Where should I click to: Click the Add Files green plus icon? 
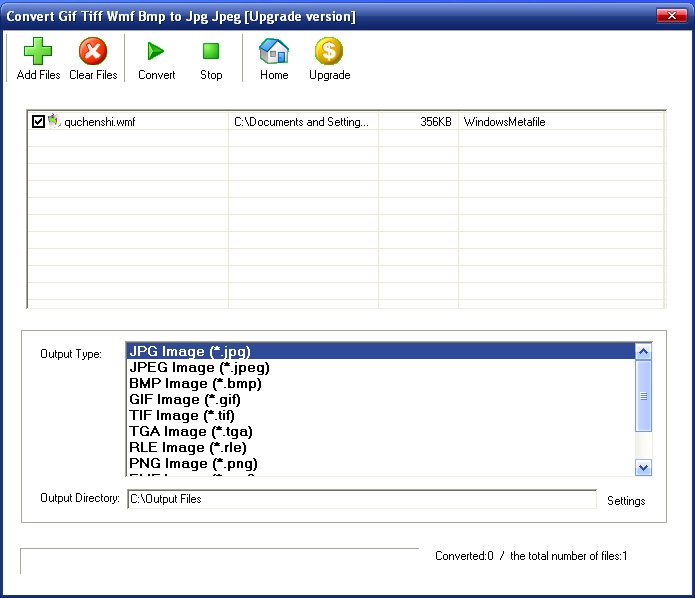[x=38, y=51]
